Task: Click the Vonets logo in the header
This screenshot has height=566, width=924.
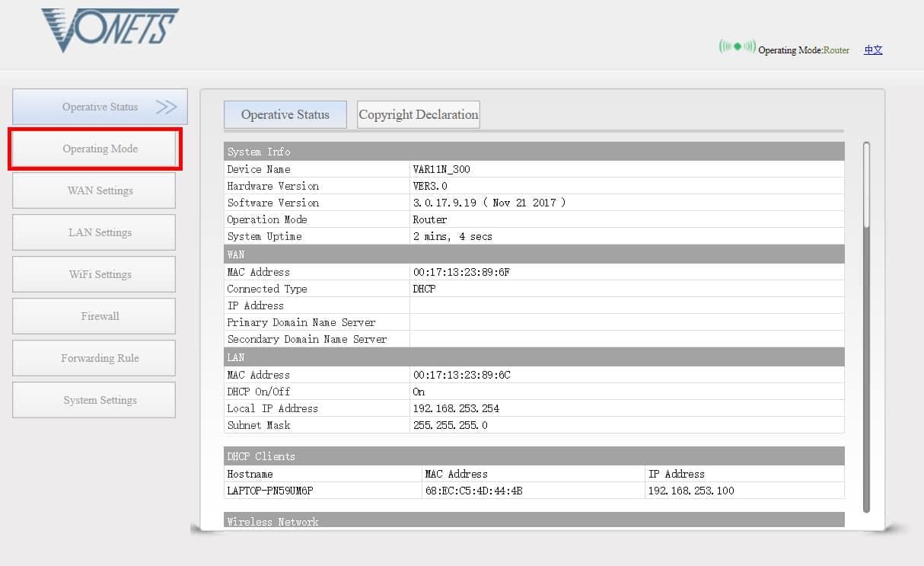Action: pyautogui.click(x=109, y=28)
